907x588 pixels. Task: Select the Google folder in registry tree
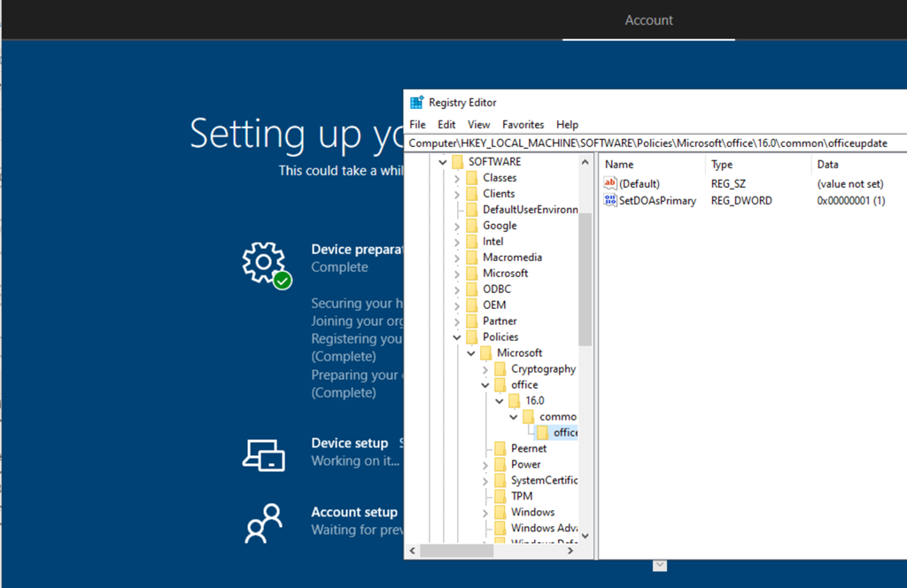pyautogui.click(x=500, y=226)
